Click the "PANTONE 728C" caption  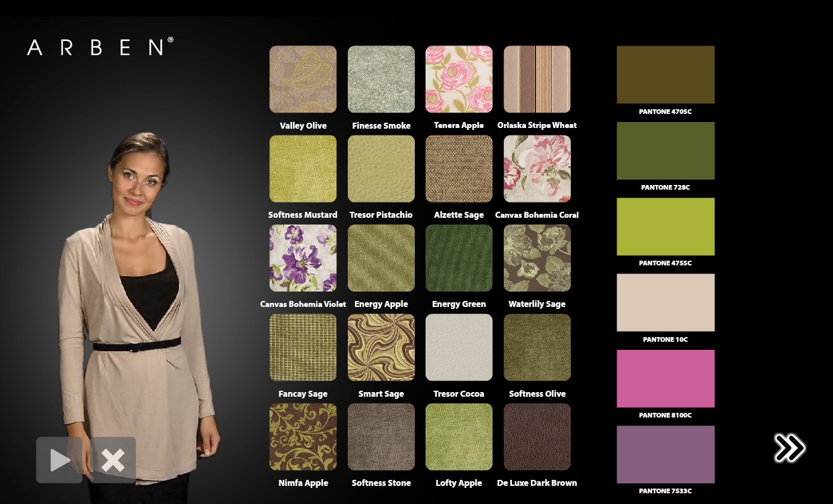(x=665, y=188)
